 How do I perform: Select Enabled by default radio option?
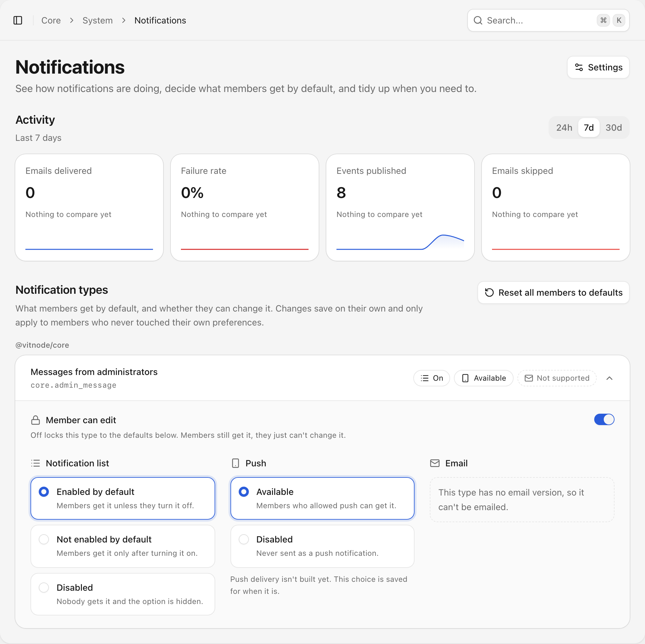(123, 498)
